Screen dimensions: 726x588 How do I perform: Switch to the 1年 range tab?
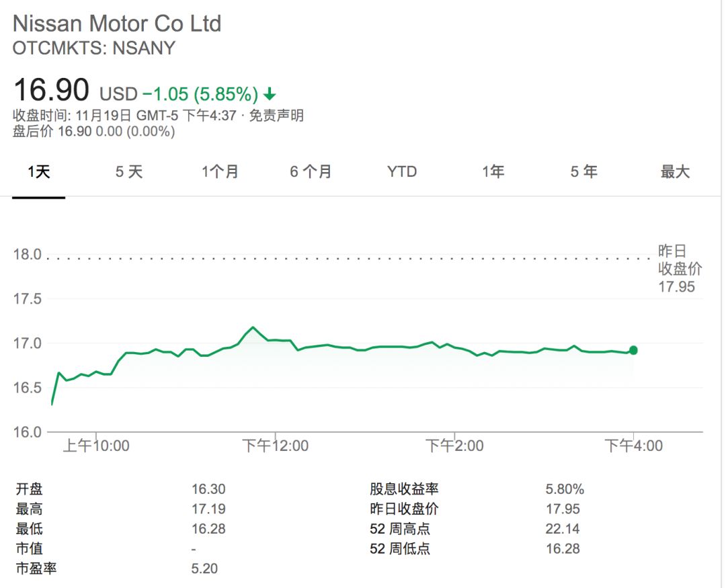click(493, 172)
